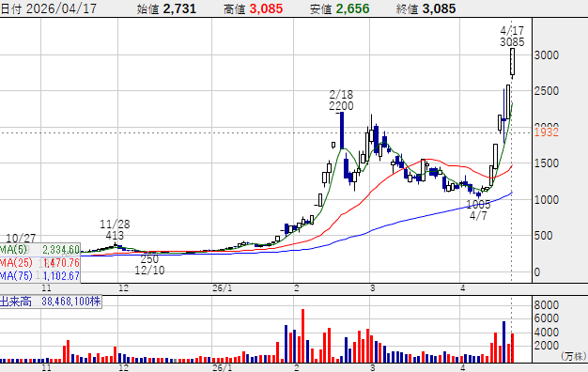
Task: Click the 10/27 annotation at chart left
Action: tap(21, 238)
